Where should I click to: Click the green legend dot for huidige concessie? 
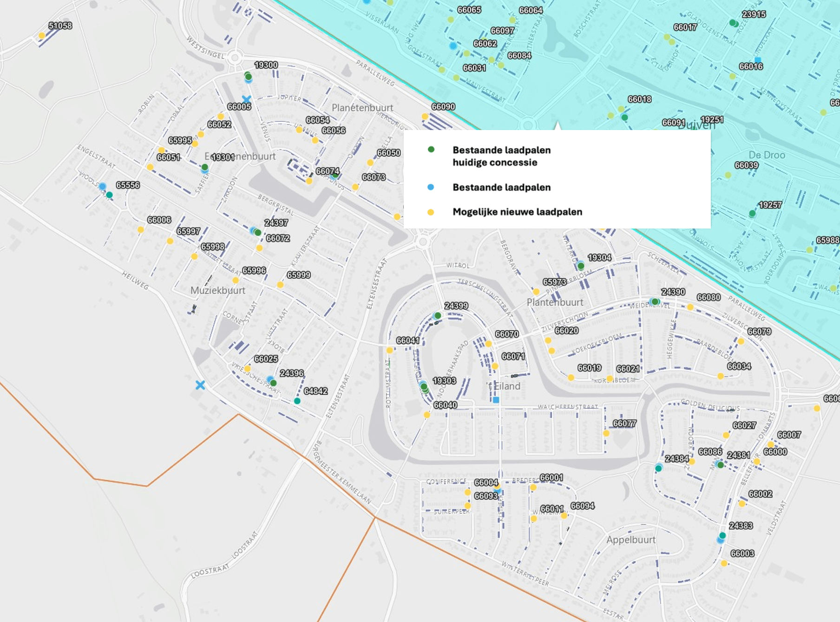pyautogui.click(x=431, y=150)
